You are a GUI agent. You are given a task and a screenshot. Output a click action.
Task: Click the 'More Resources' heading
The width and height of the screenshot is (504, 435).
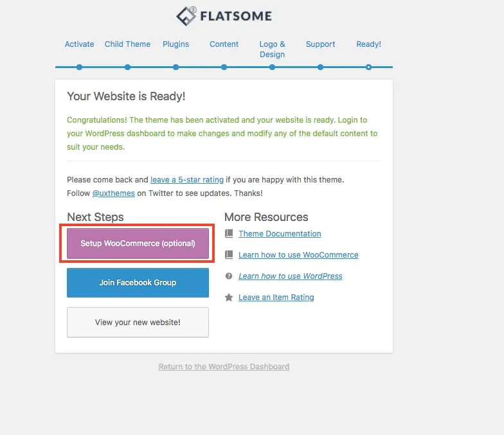[266, 217]
